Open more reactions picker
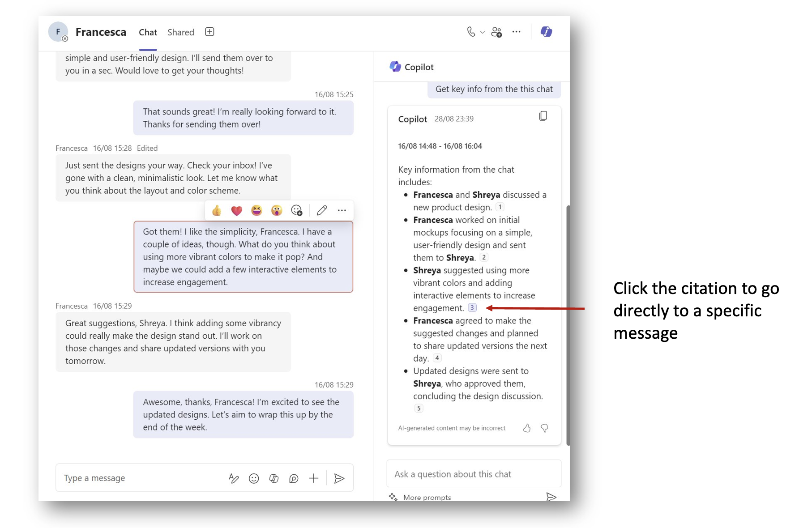Viewport: 812px width, 528px height. click(297, 210)
